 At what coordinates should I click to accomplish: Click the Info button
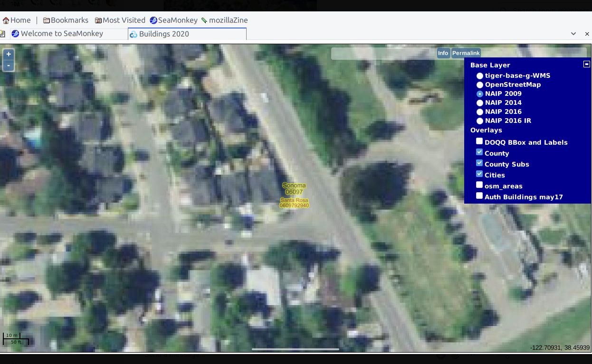443,53
